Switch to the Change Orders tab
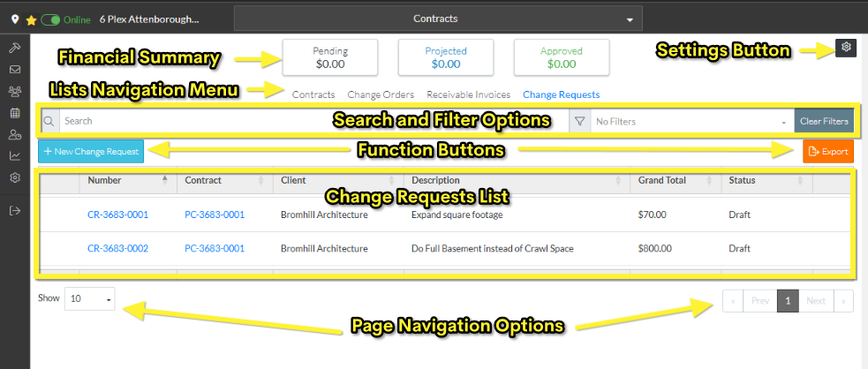The height and width of the screenshot is (369, 868). coord(381,94)
